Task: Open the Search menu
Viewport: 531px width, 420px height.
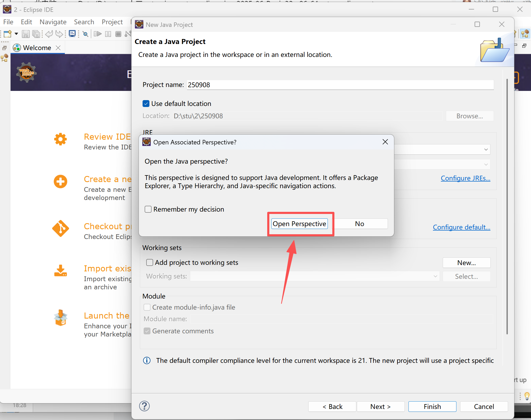Action: [84, 22]
